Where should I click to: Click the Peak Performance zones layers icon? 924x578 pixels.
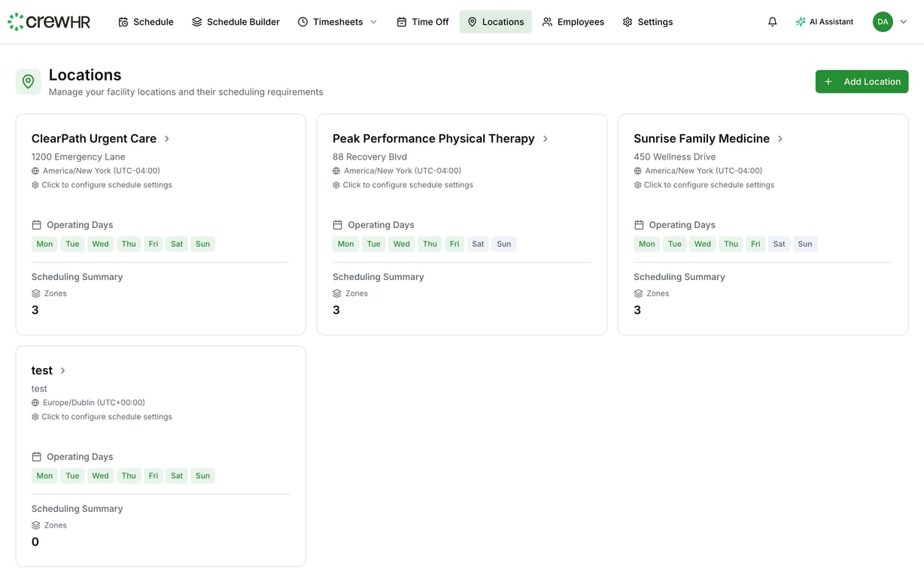337,294
